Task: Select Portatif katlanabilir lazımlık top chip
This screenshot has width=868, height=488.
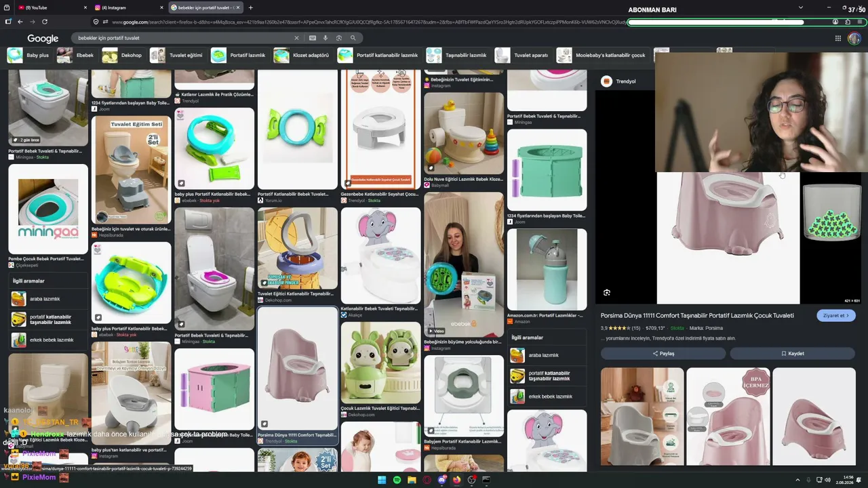Action: [x=378, y=55]
